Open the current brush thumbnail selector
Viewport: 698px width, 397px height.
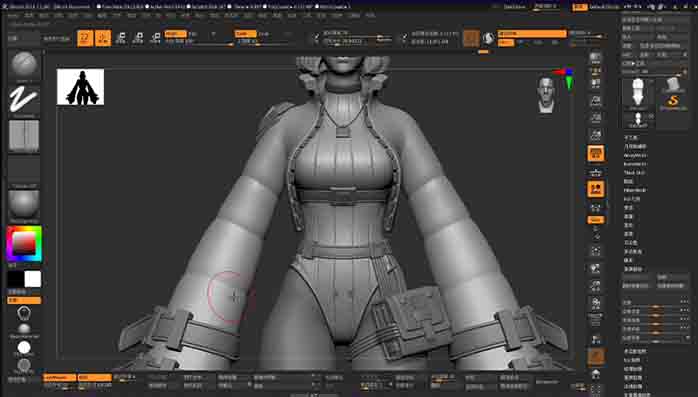(24, 65)
